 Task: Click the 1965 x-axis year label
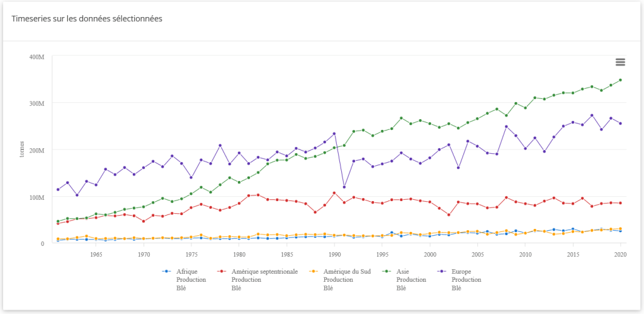[x=96, y=255]
